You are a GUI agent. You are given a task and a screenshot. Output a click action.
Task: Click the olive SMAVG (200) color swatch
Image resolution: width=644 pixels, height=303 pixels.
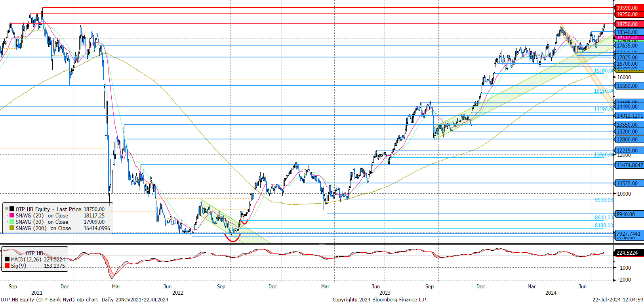(x=12, y=228)
